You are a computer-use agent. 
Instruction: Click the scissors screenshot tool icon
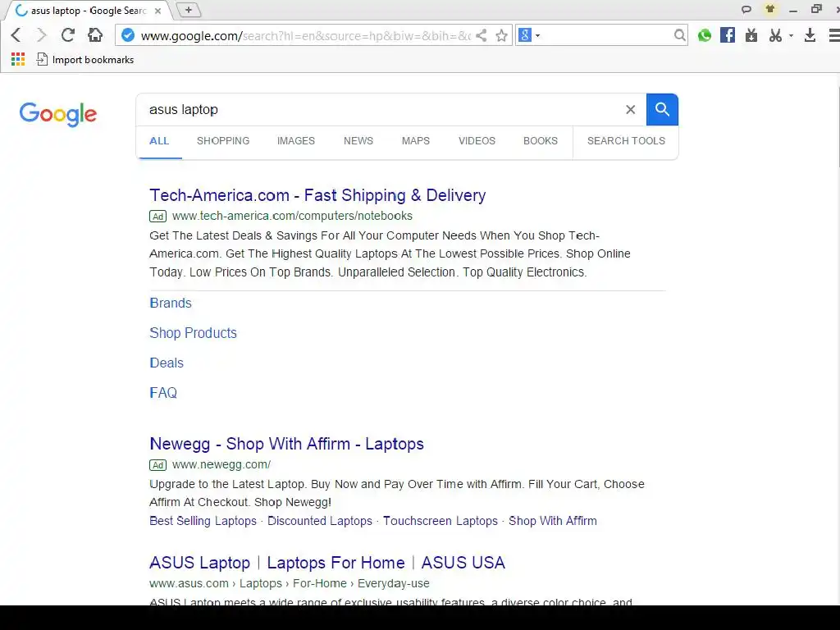774,35
